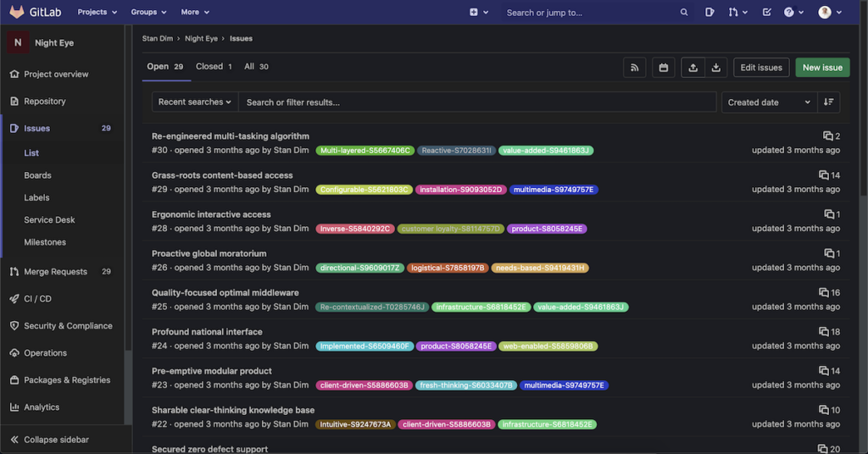Click the installation-S9093052D label

pyautogui.click(x=460, y=190)
